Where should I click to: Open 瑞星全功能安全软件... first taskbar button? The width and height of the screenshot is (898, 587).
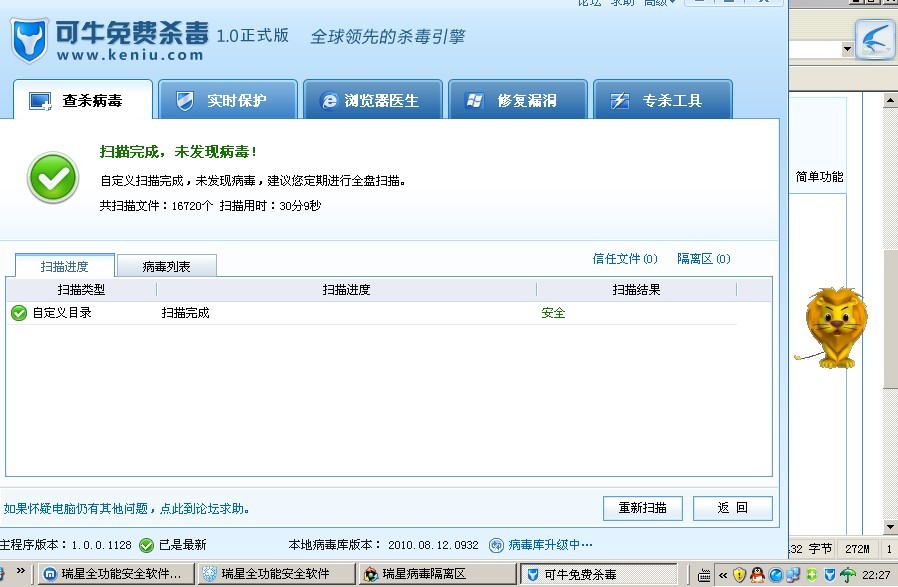115,574
